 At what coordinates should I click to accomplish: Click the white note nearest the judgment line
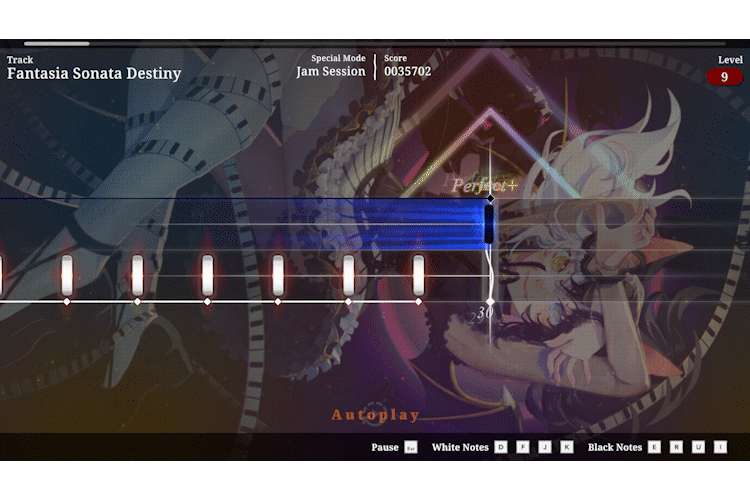click(419, 275)
